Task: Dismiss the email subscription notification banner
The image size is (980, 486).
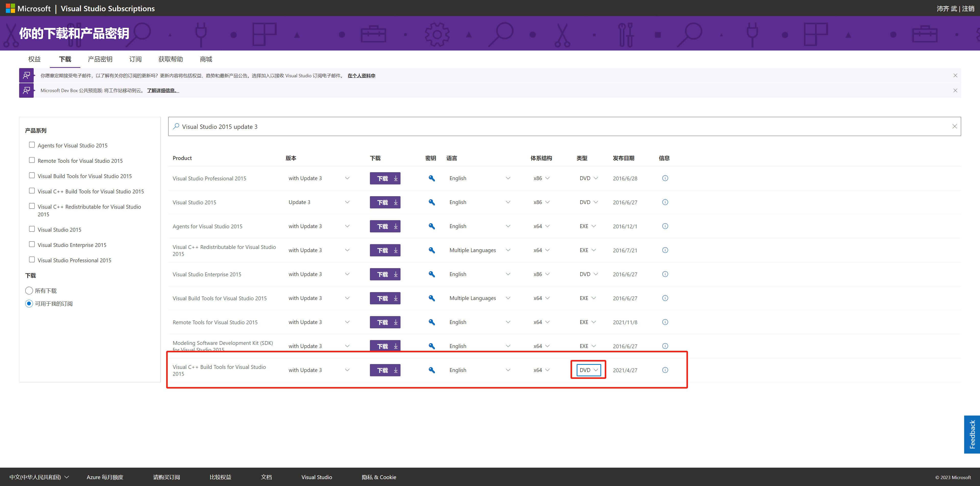Action: tap(955, 76)
